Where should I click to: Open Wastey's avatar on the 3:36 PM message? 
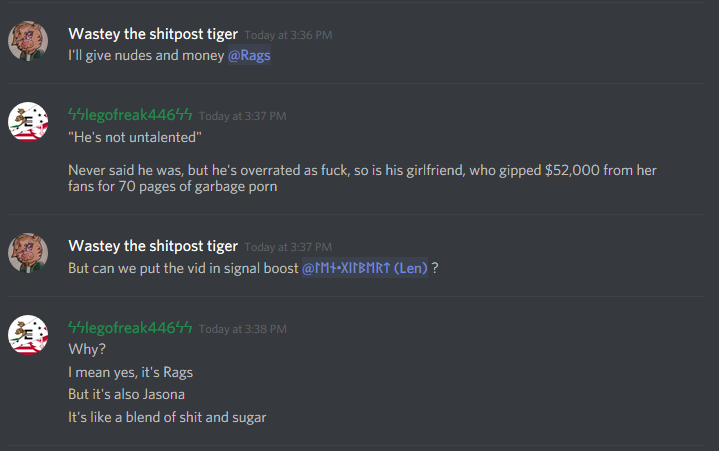[x=28, y=41]
